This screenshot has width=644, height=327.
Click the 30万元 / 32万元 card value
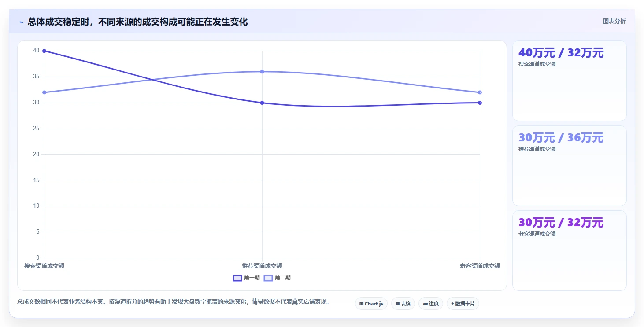point(561,223)
